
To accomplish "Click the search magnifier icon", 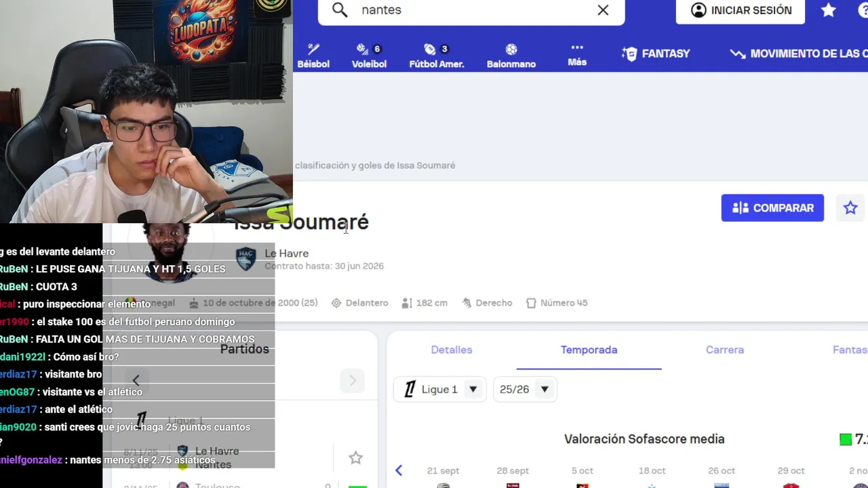I will [x=340, y=10].
